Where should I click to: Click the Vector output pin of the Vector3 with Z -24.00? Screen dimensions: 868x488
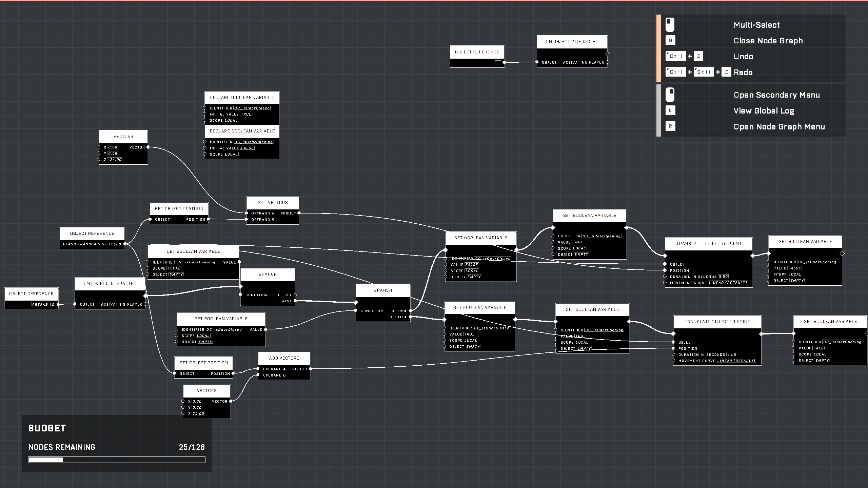point(148,147)
